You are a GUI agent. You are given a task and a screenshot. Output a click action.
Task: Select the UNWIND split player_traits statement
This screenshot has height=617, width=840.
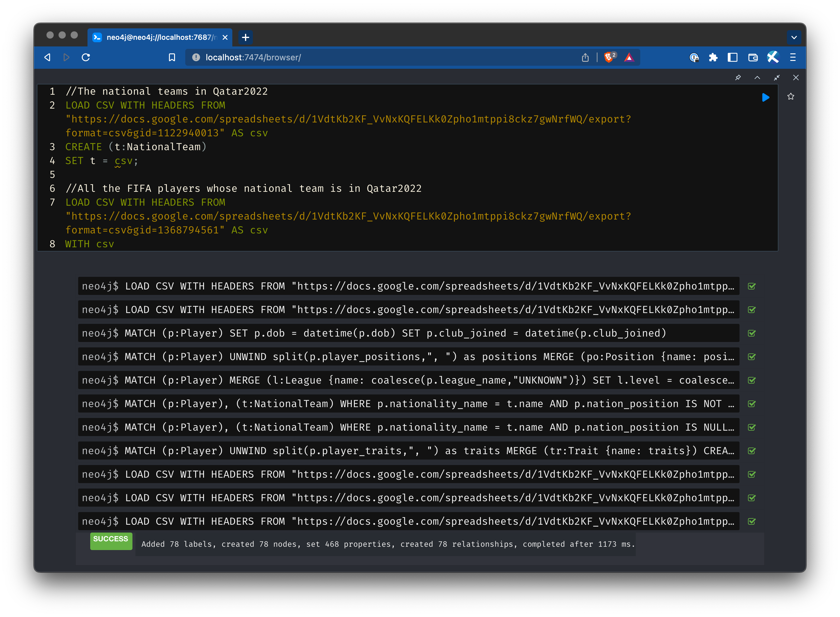pos(409,451)
